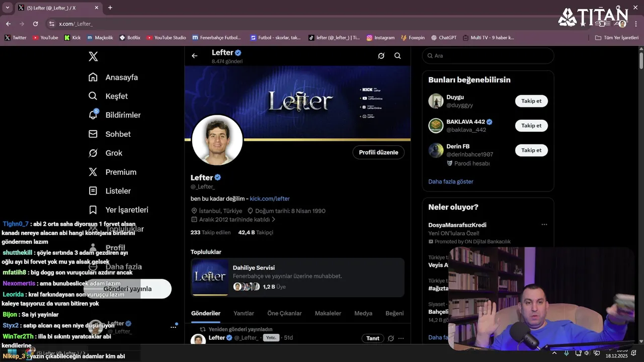Click the browser reload button
Screen dimensions: 644x362
[x=35, y=24]
